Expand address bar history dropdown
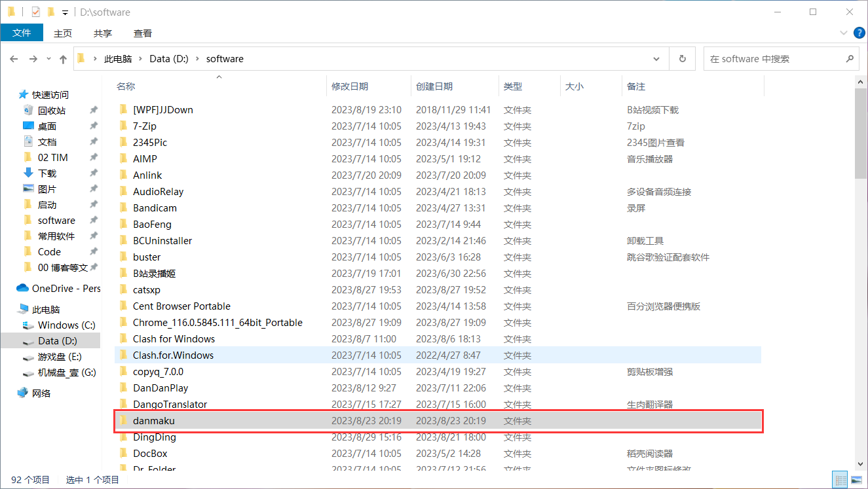868x489 pixels. coord(657,59)
